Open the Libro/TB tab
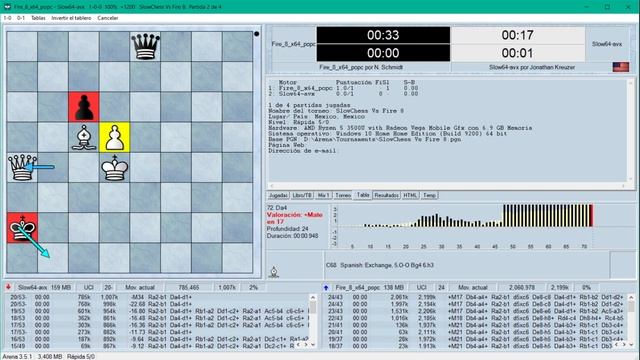This screenshot has width=640, height=360. pyautogui.click(x=302, y=196)
